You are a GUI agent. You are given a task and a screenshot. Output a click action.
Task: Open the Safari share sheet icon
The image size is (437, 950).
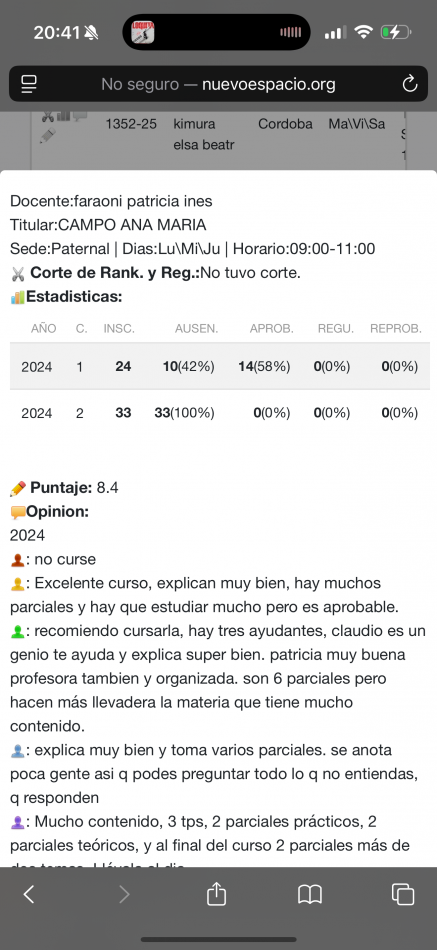(216, 894)
